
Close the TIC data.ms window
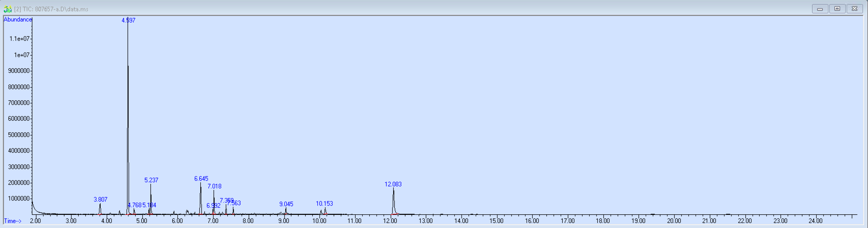(x=854, y=9)
